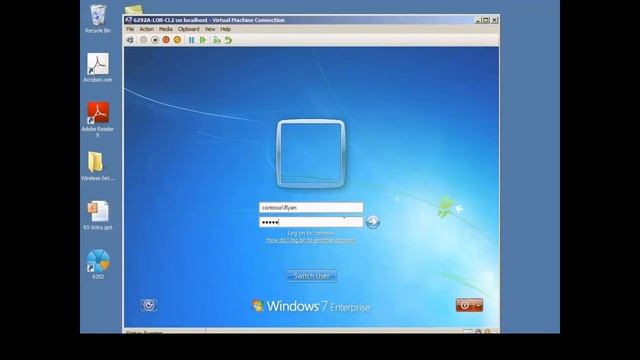
Task: Open the Help menu
Action: click(226, 29)
